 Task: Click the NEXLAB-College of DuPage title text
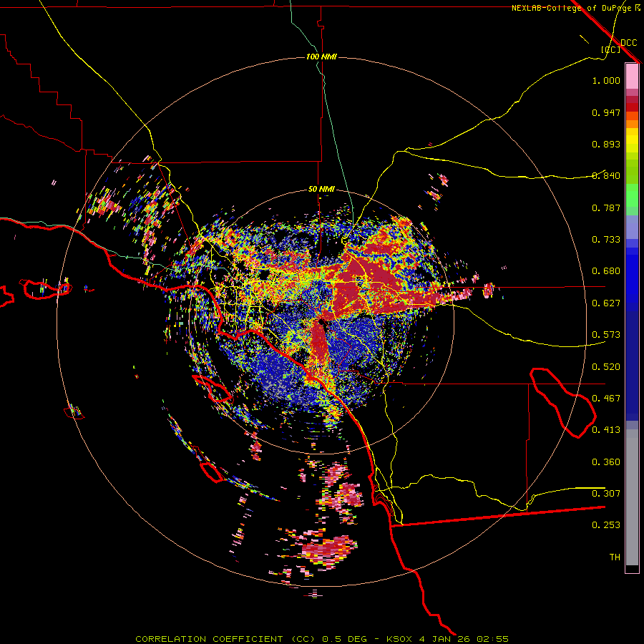[x=572, y=8]
